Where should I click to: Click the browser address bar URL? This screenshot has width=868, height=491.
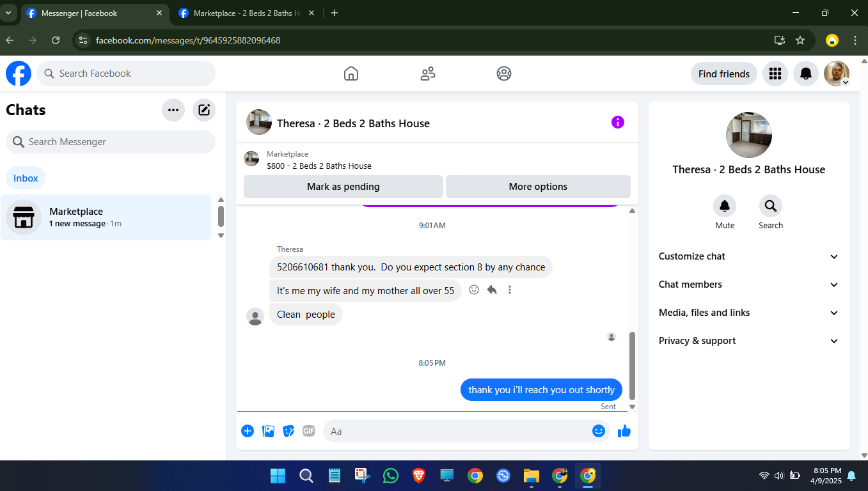[188, 40]
